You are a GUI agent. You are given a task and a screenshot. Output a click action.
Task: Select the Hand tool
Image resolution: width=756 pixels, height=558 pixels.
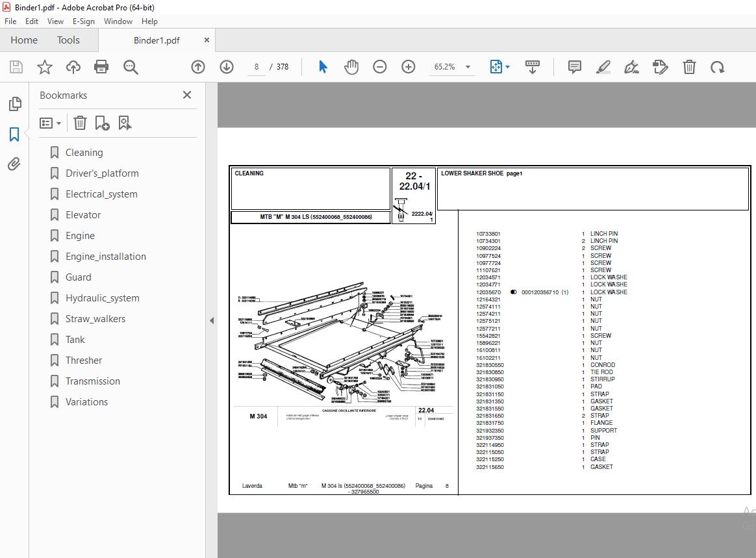[x=351, y=67]
